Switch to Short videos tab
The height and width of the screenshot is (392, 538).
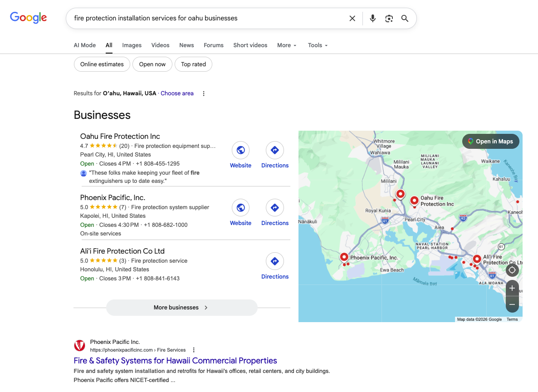coord(250,45)
